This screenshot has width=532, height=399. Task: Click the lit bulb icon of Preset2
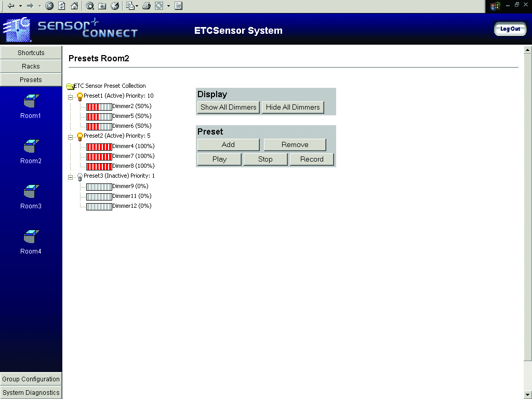80,137
